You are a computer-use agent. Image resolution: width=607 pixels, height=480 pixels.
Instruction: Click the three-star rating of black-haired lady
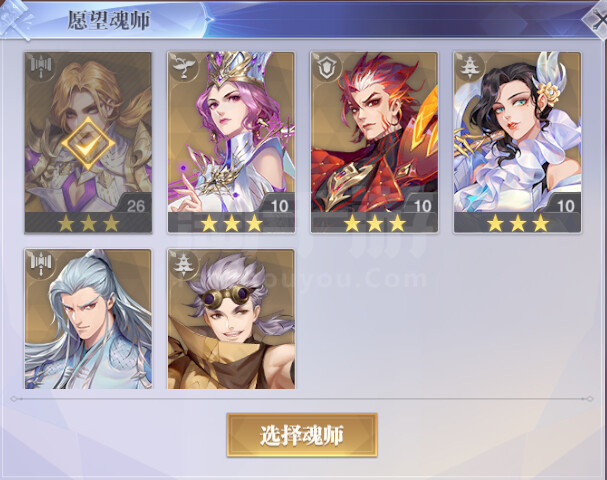(x=518, y=223)
